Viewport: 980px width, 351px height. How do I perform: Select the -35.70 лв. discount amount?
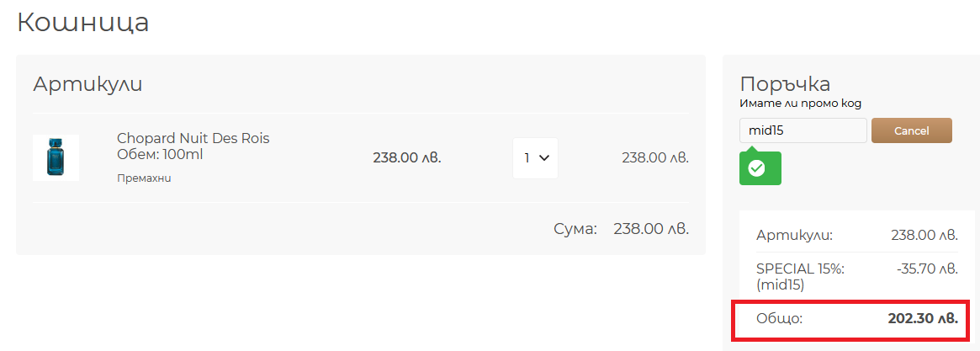pyautogui.click(x=926, y=269)
